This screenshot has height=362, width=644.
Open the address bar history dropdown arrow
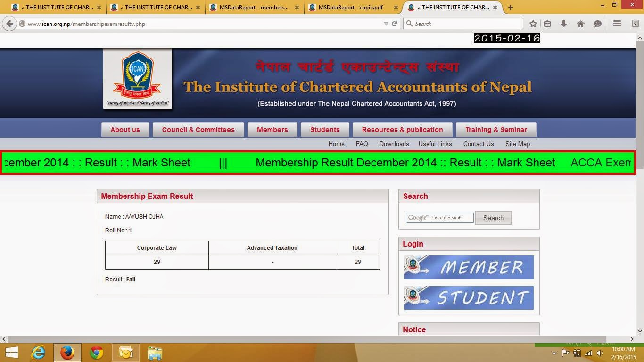pos(386,24)
